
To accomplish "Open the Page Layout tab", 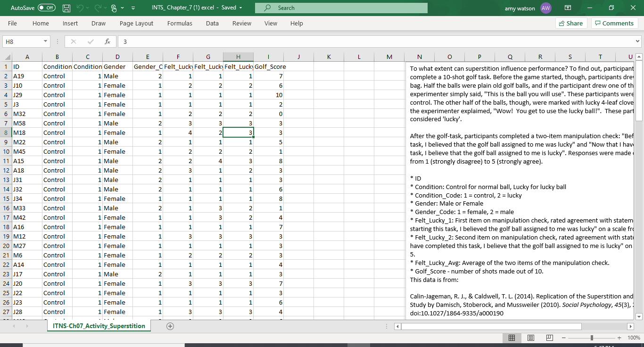I will click(136, 23).
